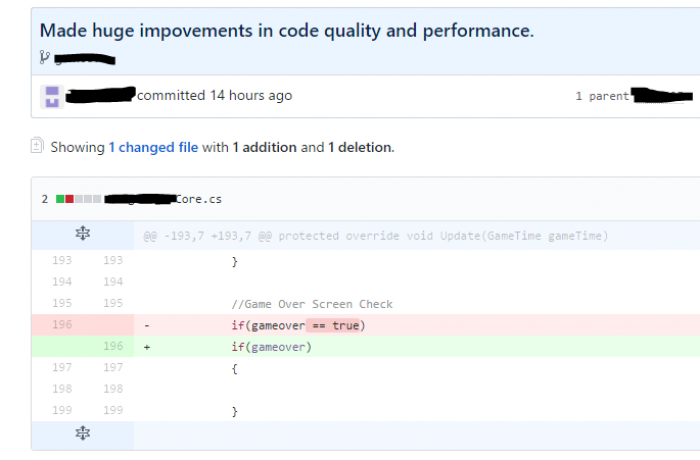Open the committer's purple avatar

pos(52,96)
